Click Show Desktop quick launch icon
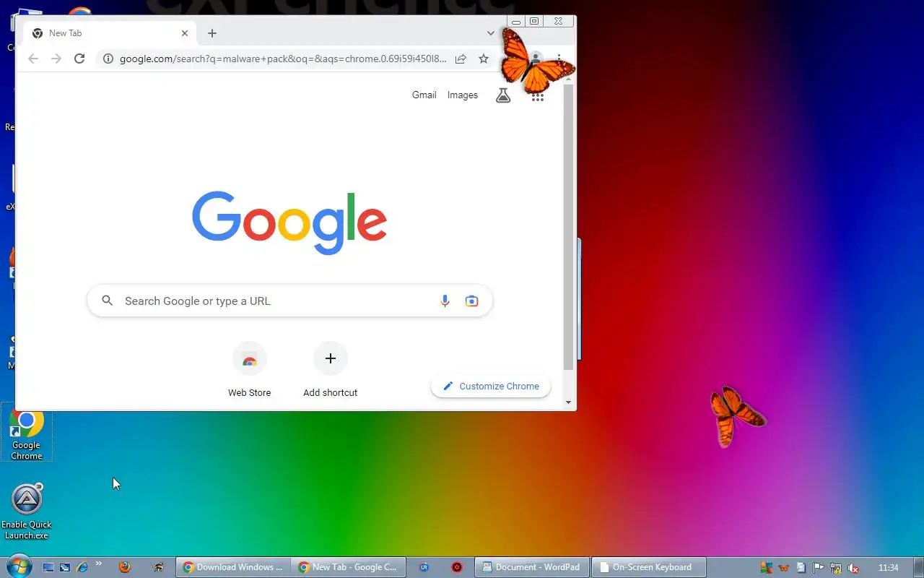The image size is (924, 578). point(48,568)
